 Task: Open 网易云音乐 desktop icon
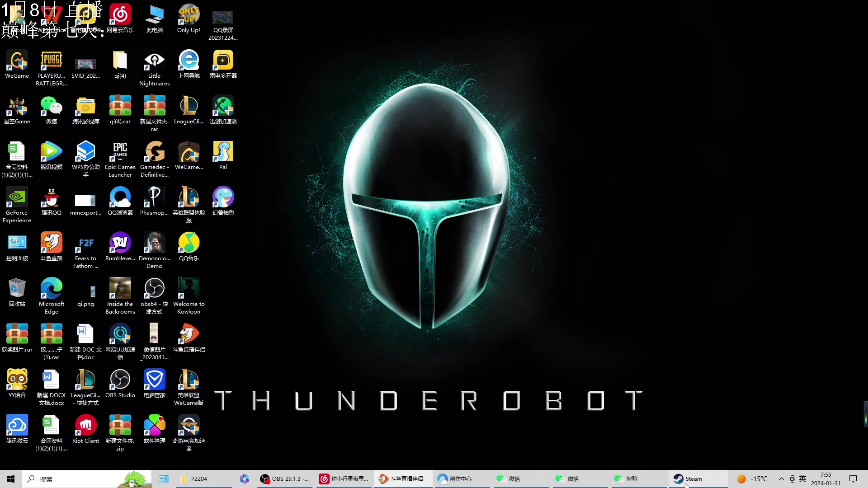tap(120, 19)
